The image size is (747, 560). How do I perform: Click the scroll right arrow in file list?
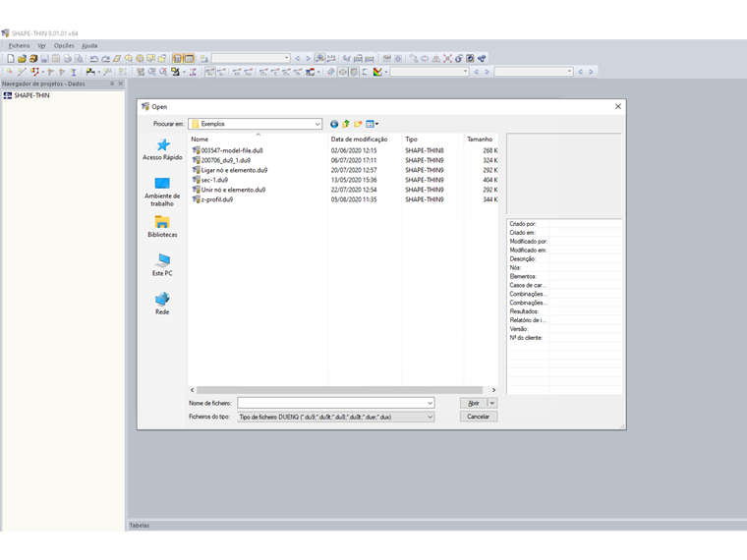coord(493,390)
